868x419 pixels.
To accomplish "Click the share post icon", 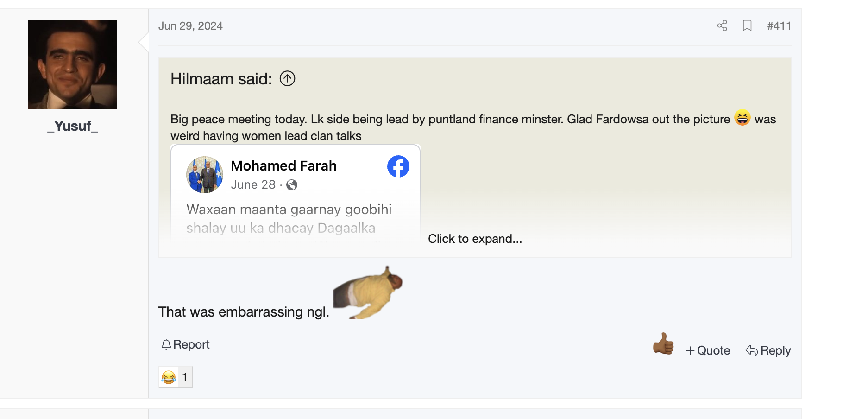I will pyautogui.click(x=722, y=26).
